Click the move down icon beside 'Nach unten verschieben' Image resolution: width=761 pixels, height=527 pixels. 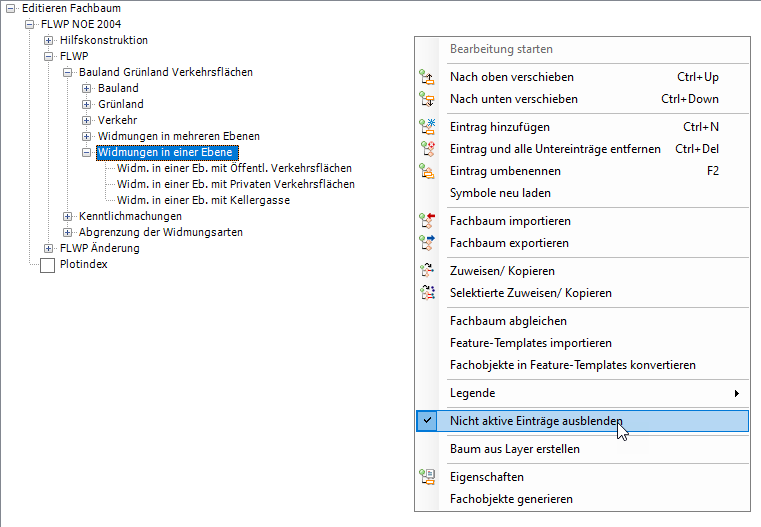(428, 99)
